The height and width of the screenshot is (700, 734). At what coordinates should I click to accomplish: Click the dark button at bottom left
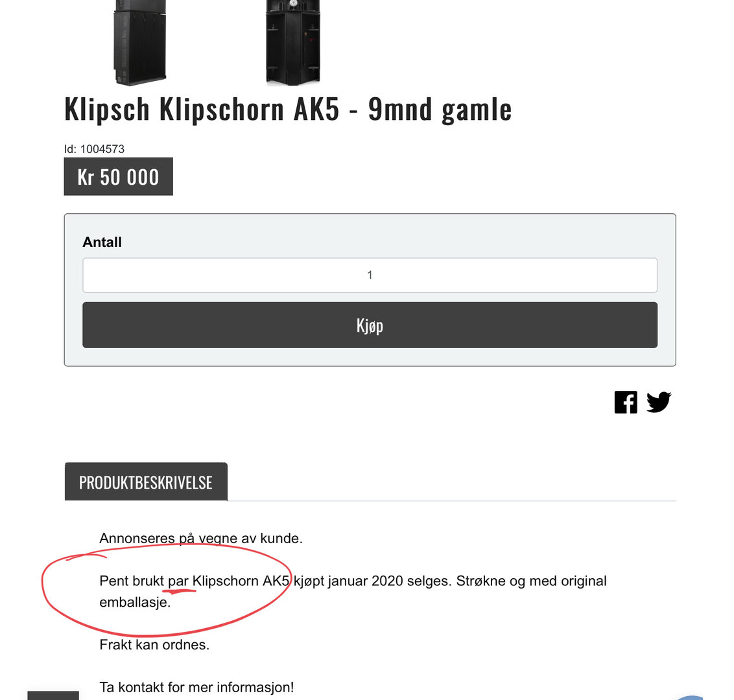point(53,695)
